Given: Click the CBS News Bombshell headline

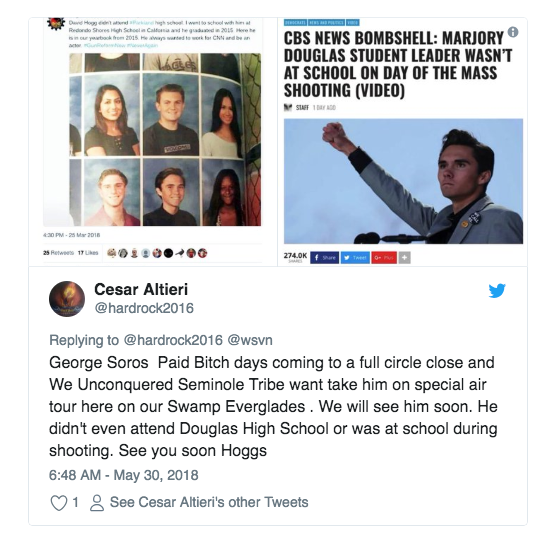Looking at the screenshot, I should (x=398, y=64).
